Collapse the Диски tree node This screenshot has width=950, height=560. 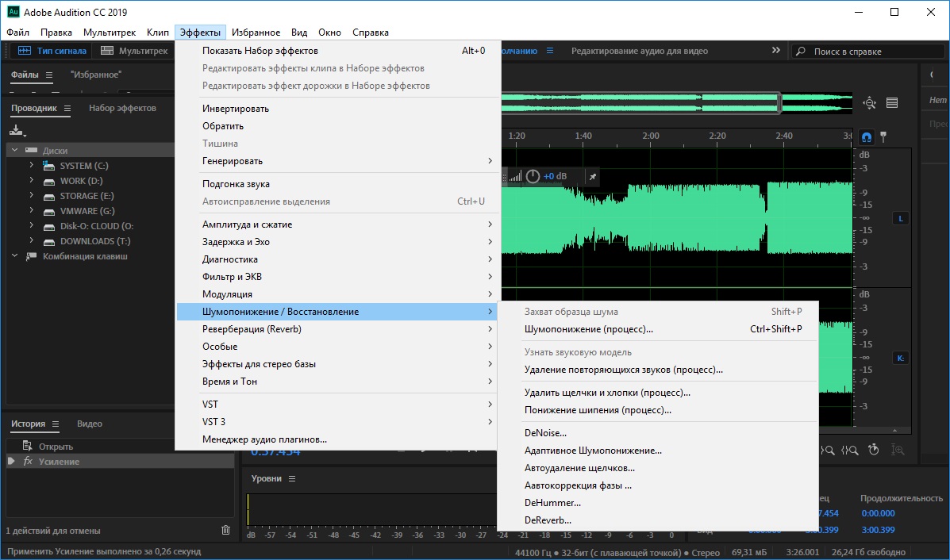click(15, 150)
